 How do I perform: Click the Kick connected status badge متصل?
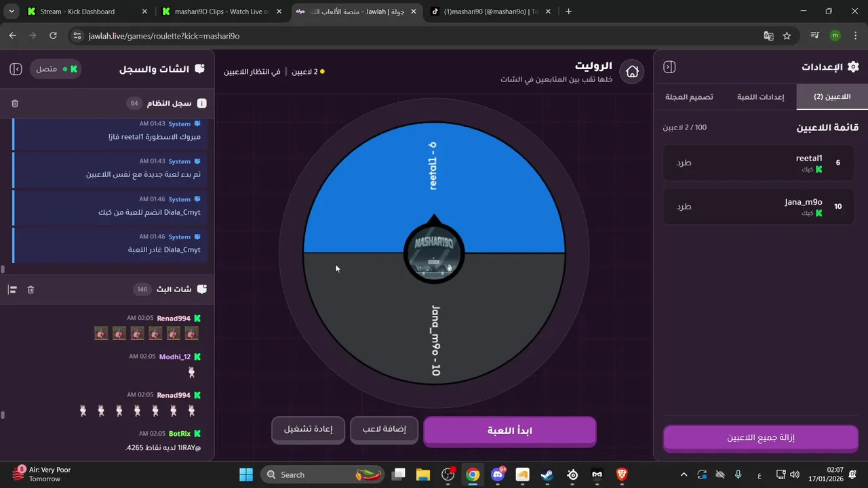pos(56,69)
